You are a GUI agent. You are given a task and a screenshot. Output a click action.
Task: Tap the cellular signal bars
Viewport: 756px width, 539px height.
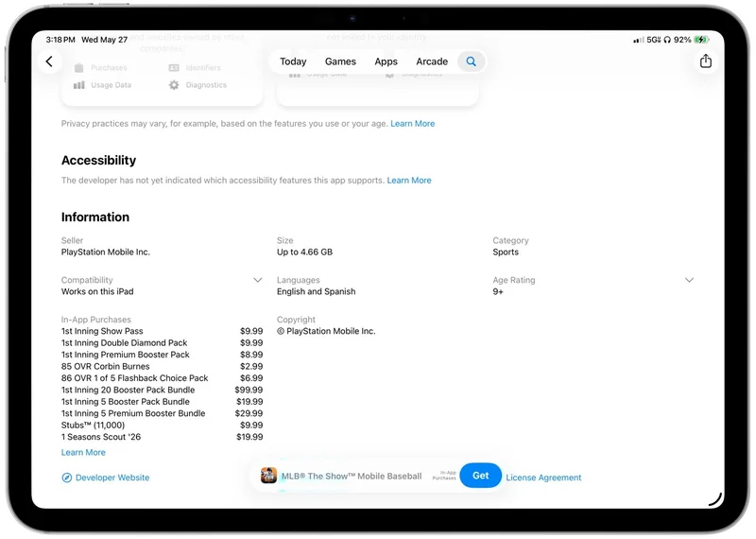(x=639, y=40)
